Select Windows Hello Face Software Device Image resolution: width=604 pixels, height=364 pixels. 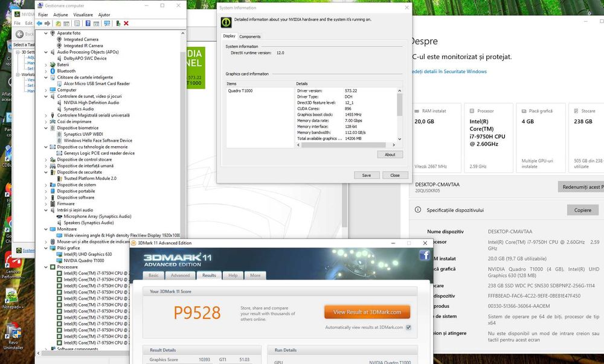click(x=98, y=141)
